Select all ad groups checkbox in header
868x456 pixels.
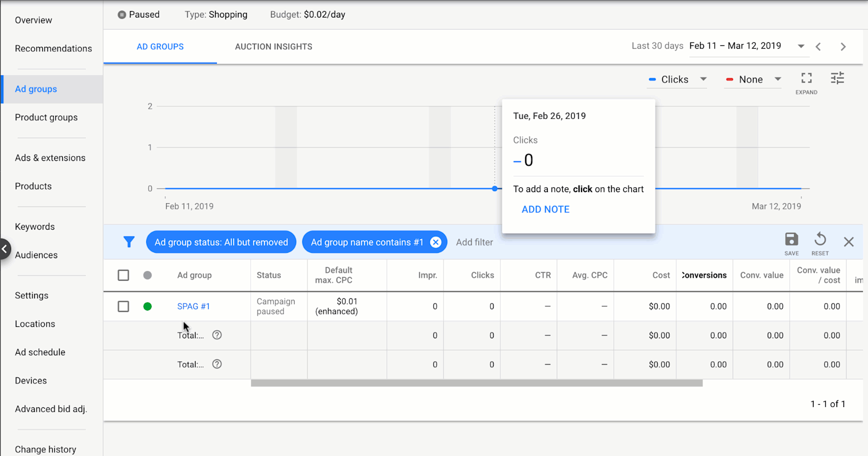tap(123, 275)
